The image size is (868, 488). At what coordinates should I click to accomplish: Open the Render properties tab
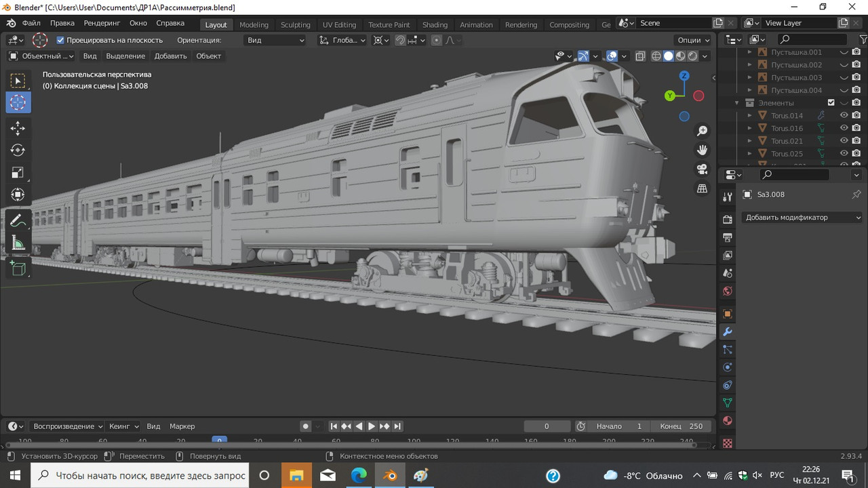tap(728, 220)
